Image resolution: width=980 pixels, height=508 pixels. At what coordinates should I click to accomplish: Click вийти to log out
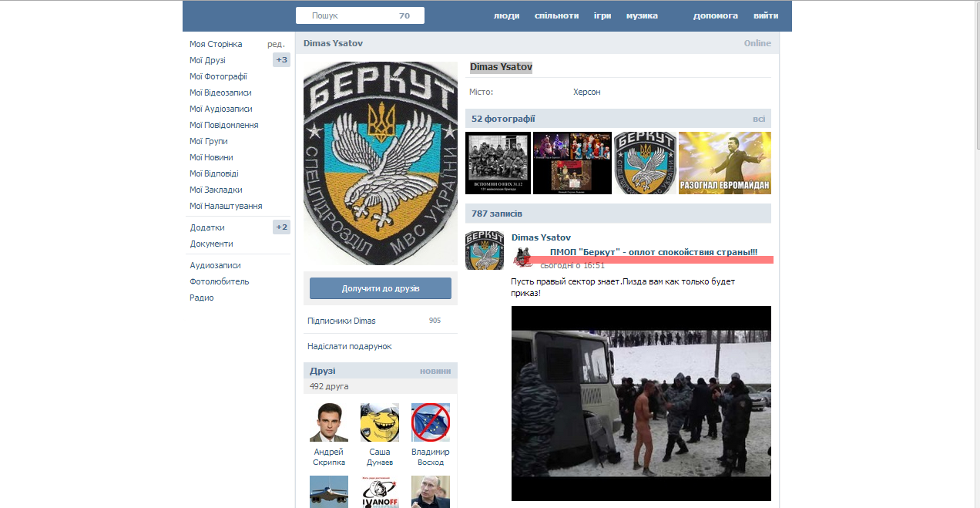[766, 15]
